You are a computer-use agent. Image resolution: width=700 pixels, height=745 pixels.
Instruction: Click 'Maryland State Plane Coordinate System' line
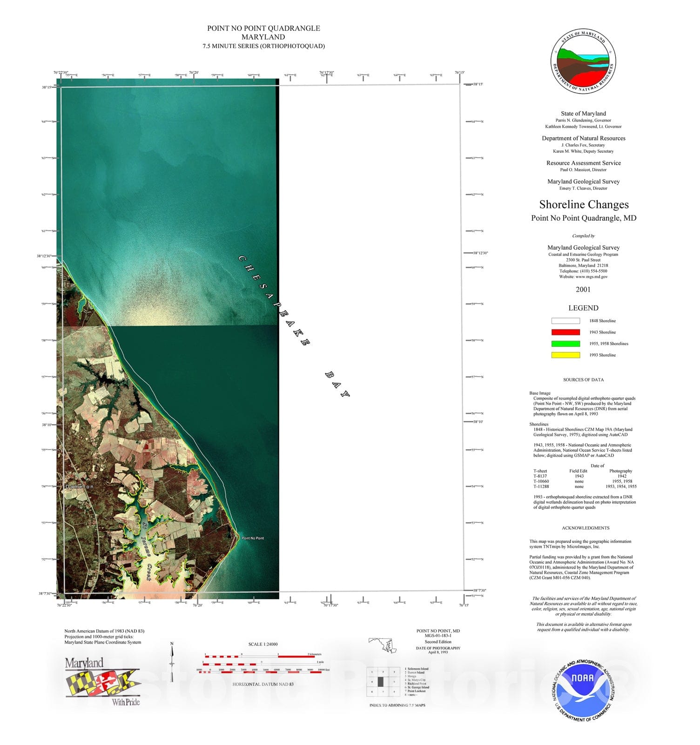pyautogui.click(x=103, y=643)
